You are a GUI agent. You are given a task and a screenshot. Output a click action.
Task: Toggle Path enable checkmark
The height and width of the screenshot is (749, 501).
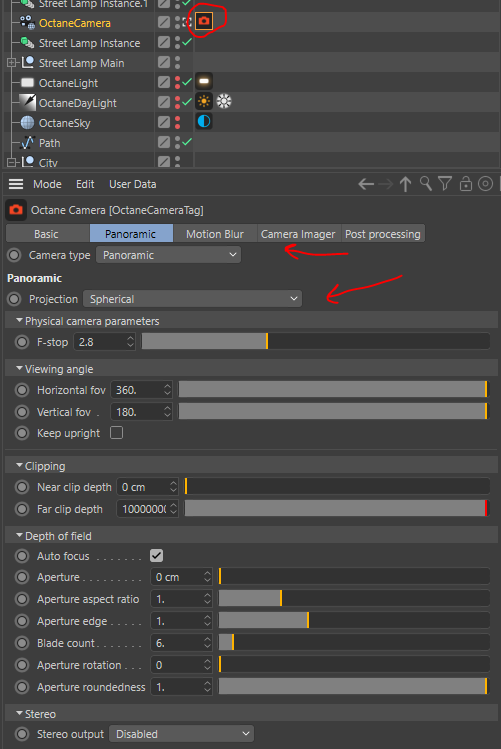pyautogui.click(x=187, y=142)
